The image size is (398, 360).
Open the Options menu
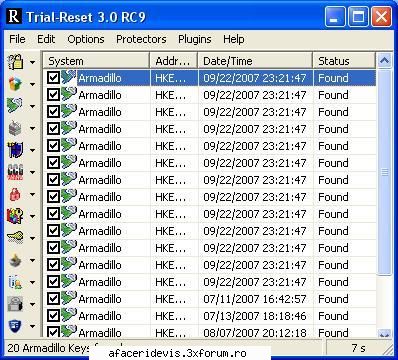[x=86, y=39]
